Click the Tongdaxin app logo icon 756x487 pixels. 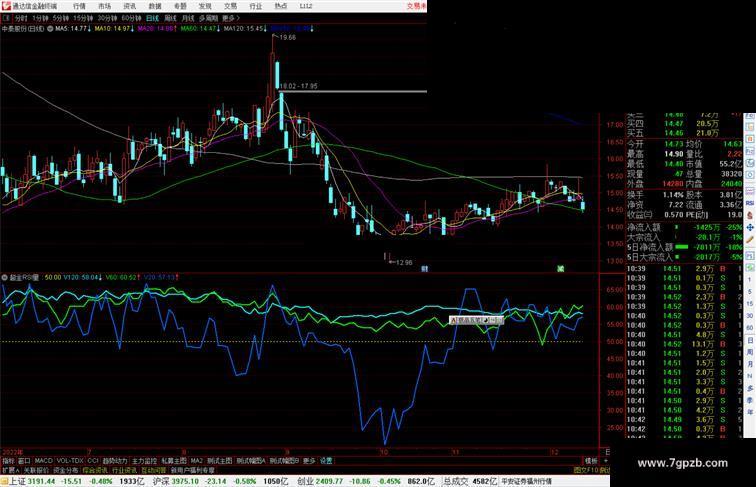point(6,6)
